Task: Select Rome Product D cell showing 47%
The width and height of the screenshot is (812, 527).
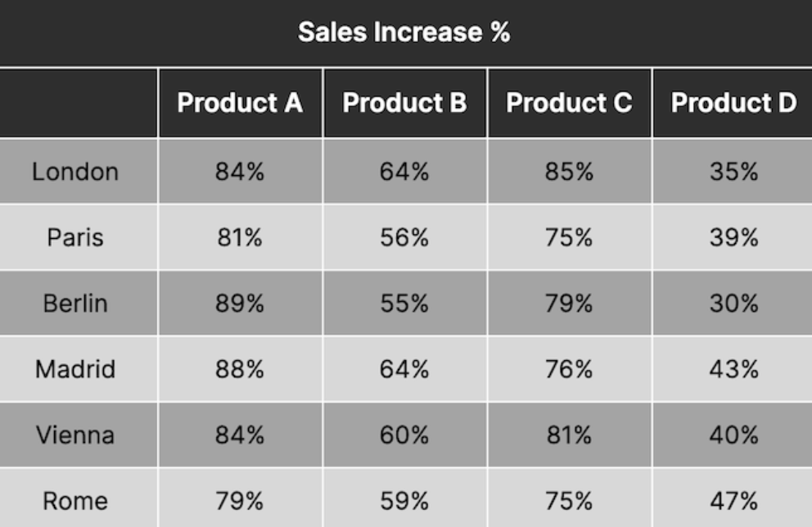Action: [x=733, y=500]
